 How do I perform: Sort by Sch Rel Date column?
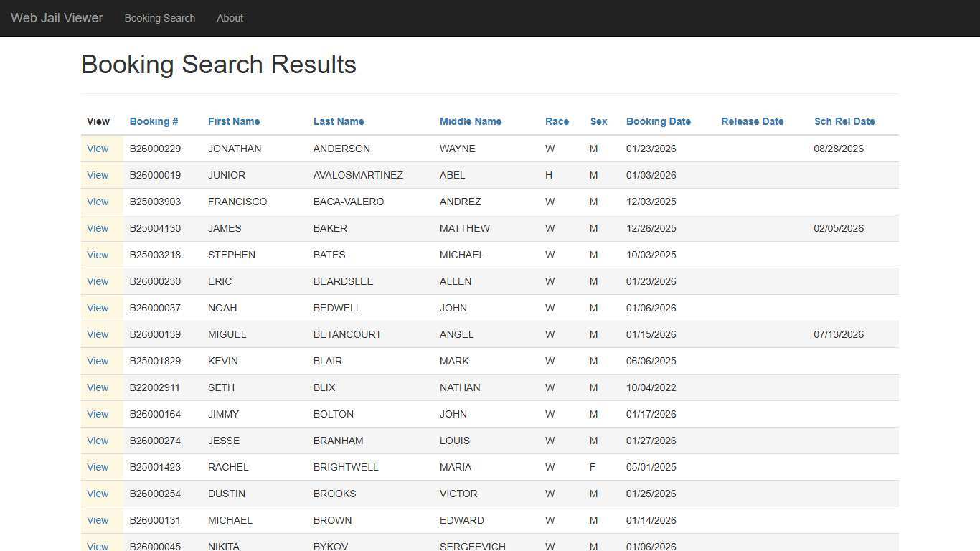coord(844,121)
